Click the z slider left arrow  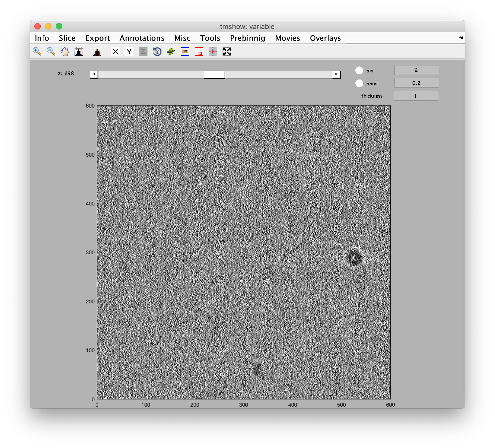click(x=94, y=74)
